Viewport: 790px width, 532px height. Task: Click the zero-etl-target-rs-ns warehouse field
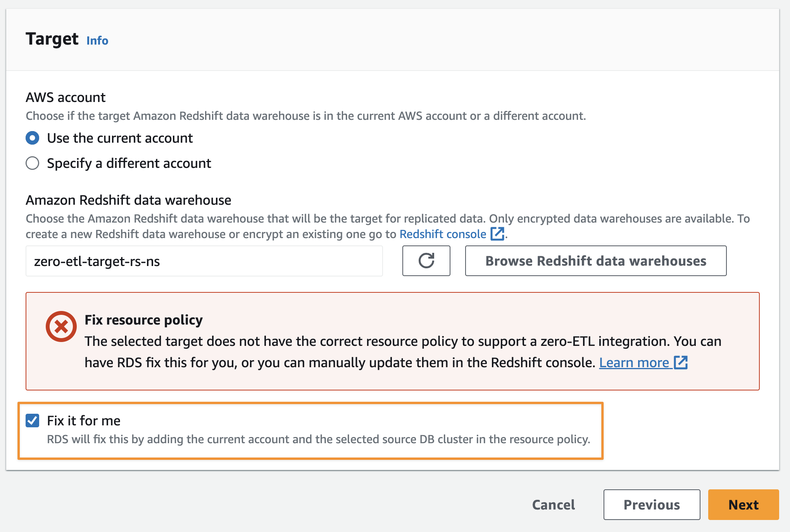tap(204, 261)
